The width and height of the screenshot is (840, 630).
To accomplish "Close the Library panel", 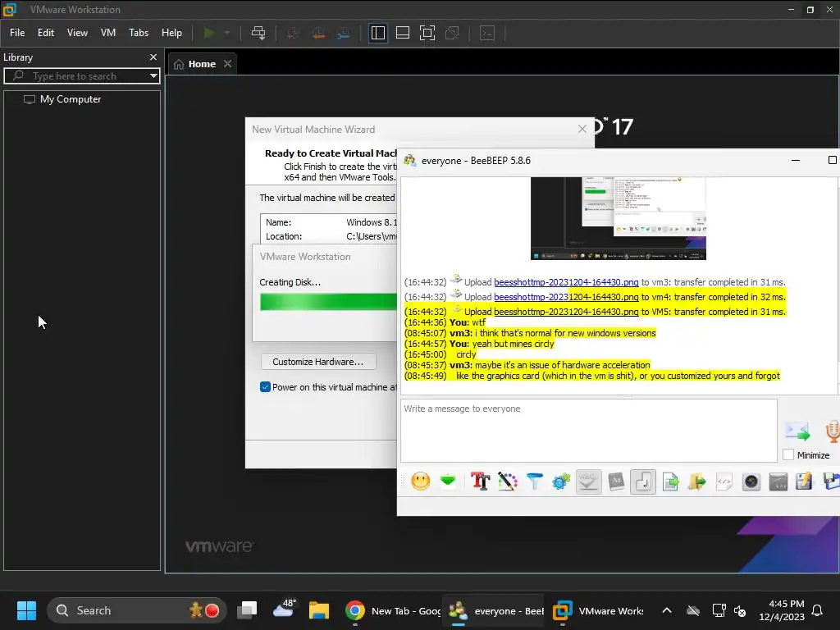I will [153, 57].
